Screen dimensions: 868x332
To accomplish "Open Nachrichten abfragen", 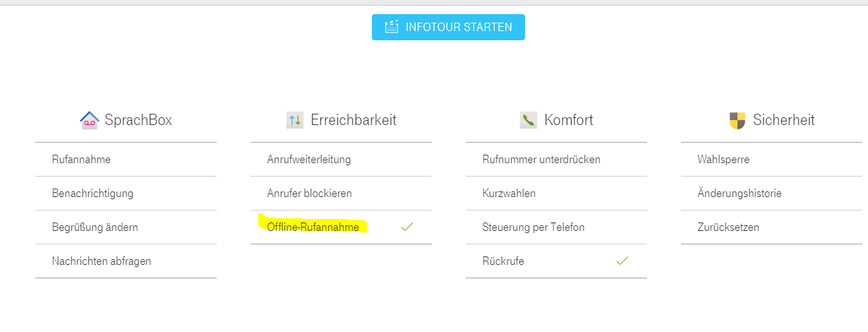I will pyautogui.click(x=101, y=261).
